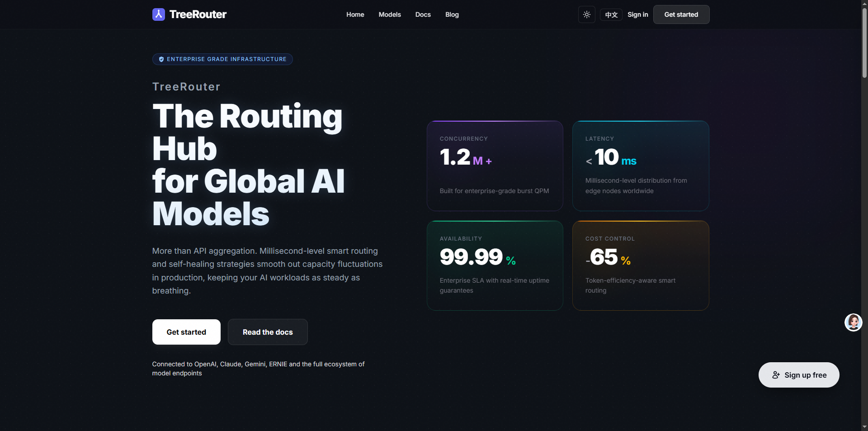Screen dimensions: 868x431
Task: Click the scrollbar down arrow
Action: click(864, 426)
